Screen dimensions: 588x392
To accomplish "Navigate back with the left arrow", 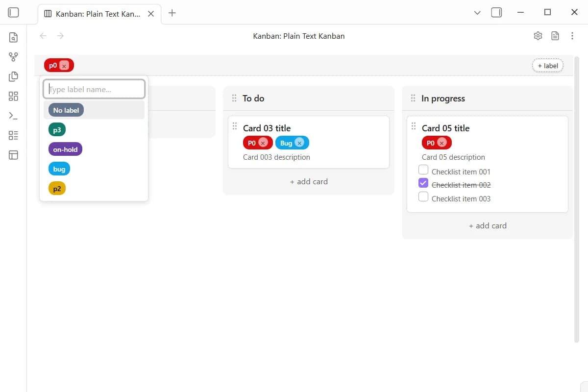I will (43, 36).
